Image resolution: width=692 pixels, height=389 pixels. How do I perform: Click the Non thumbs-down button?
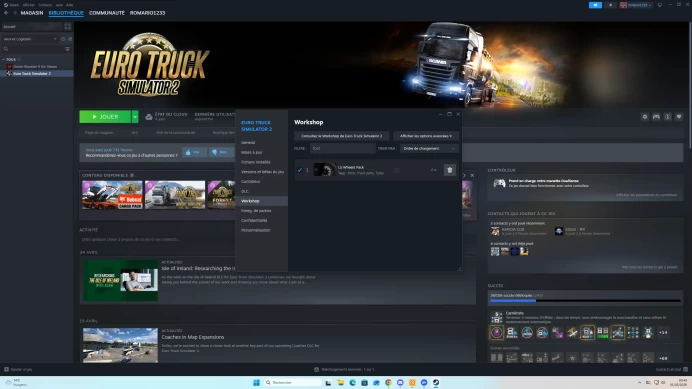(x=221, y=152)
